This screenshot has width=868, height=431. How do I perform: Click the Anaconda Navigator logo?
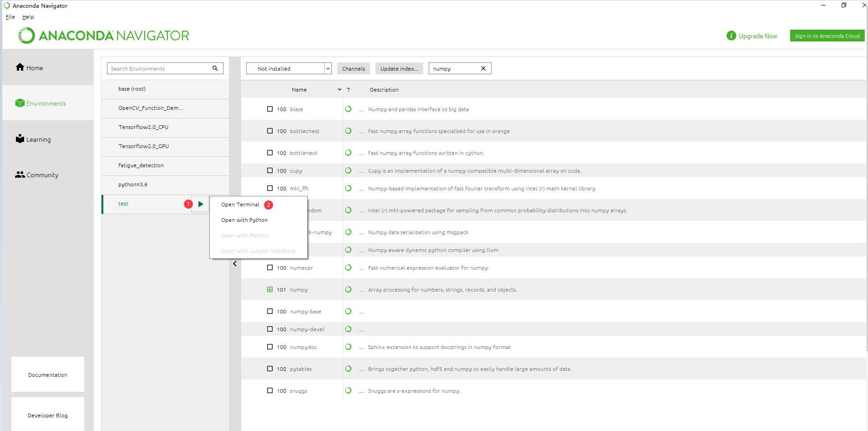(x=104, y=36)
